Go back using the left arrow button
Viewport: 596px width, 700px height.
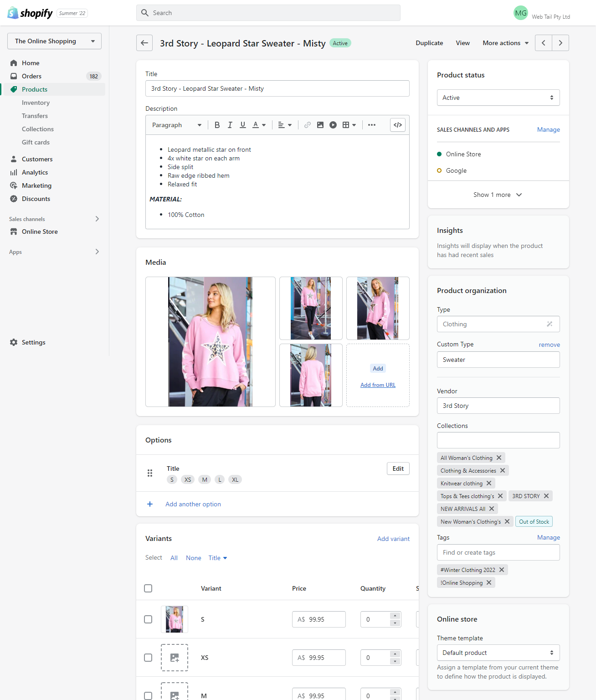[x=144, y=43]
